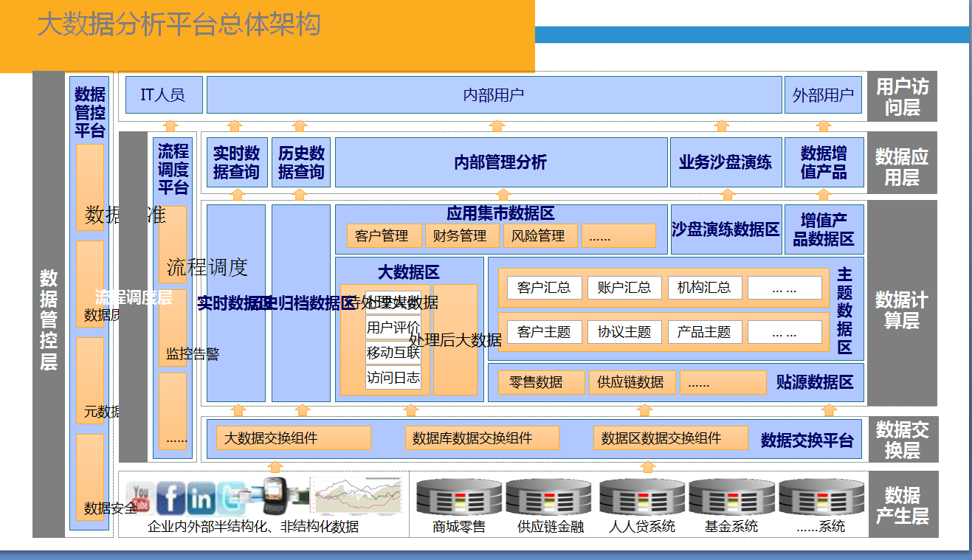Click the 沙盘演练数据区 block

click(725, 229)
